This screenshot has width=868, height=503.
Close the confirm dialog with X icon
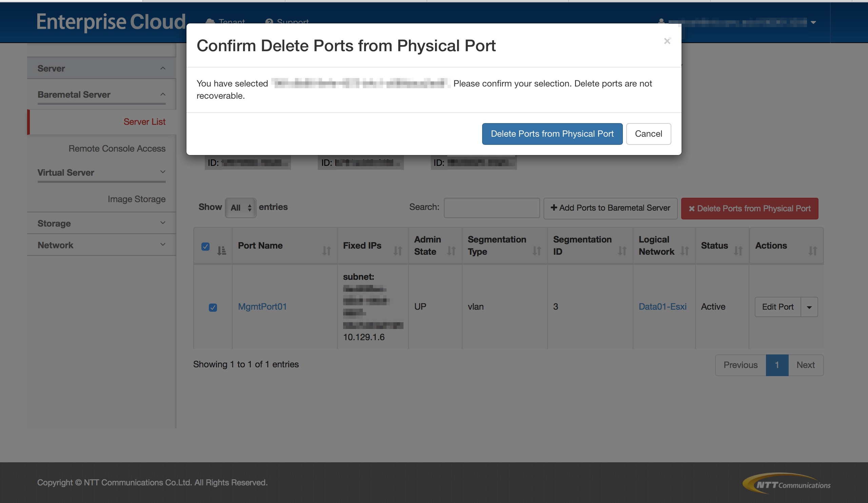[667, 41]
